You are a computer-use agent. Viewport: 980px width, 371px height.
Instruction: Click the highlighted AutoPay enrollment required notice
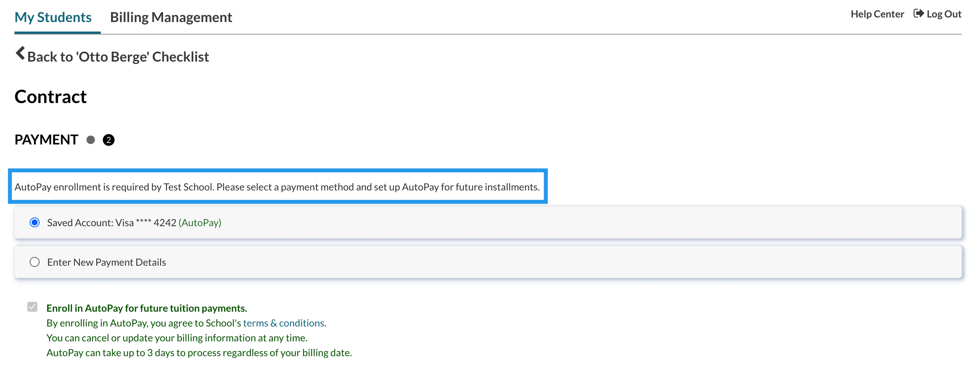tap(277, 187)
